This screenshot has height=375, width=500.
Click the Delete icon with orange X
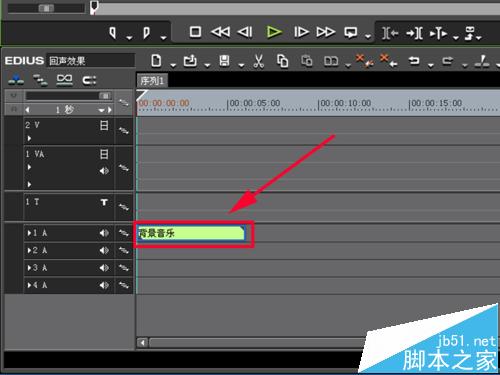[389, 61]
